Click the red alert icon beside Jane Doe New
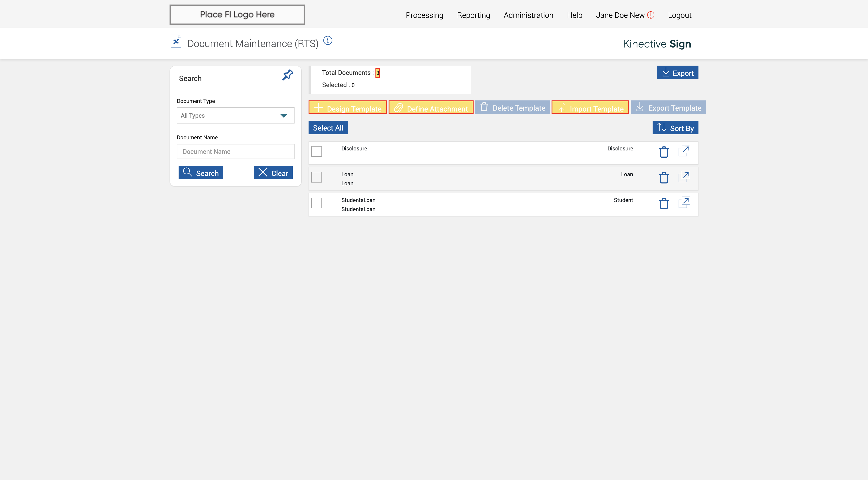This screenshot has height=480, width=868. (x=651, y=15)
